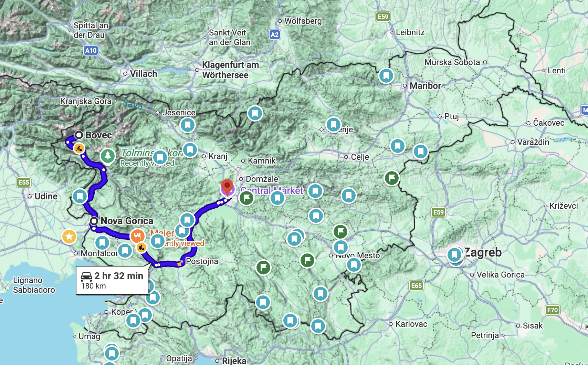Viewport: 588px width, 365px height.
Task: Click the A10 highway shield above Villach
Action: coord(91,51)
